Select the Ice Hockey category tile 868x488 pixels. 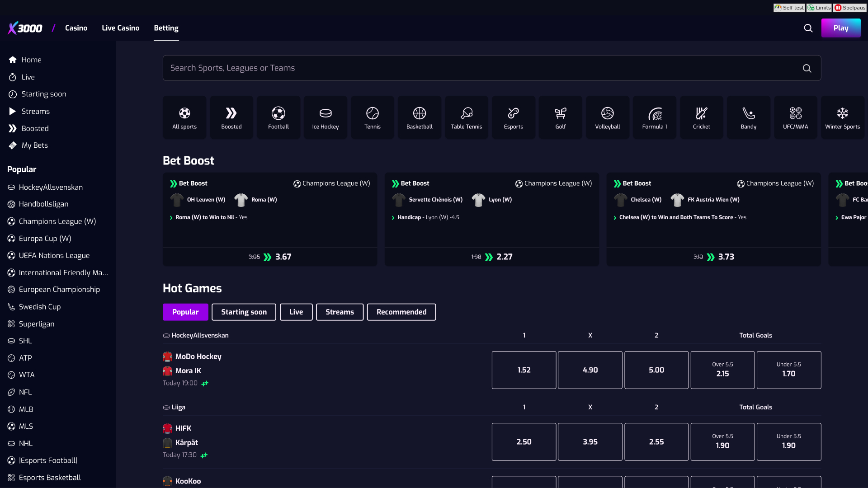coord(325,117)
